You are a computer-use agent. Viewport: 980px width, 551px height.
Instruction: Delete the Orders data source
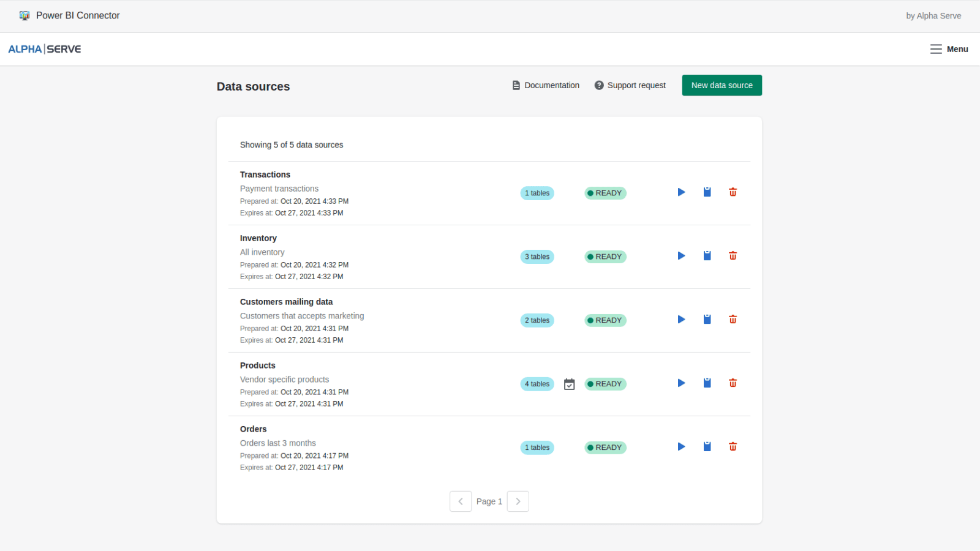[733, 446]
